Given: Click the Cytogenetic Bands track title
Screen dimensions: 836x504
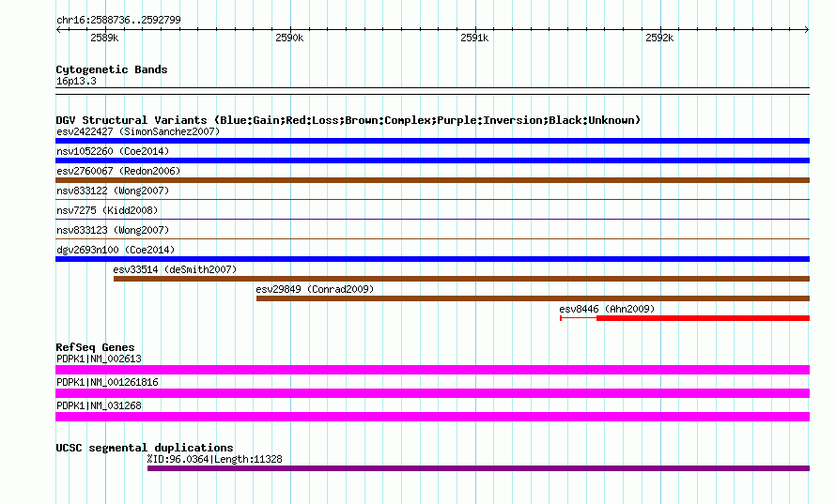Looking at the screenshot, I should [x=112, y=69].
